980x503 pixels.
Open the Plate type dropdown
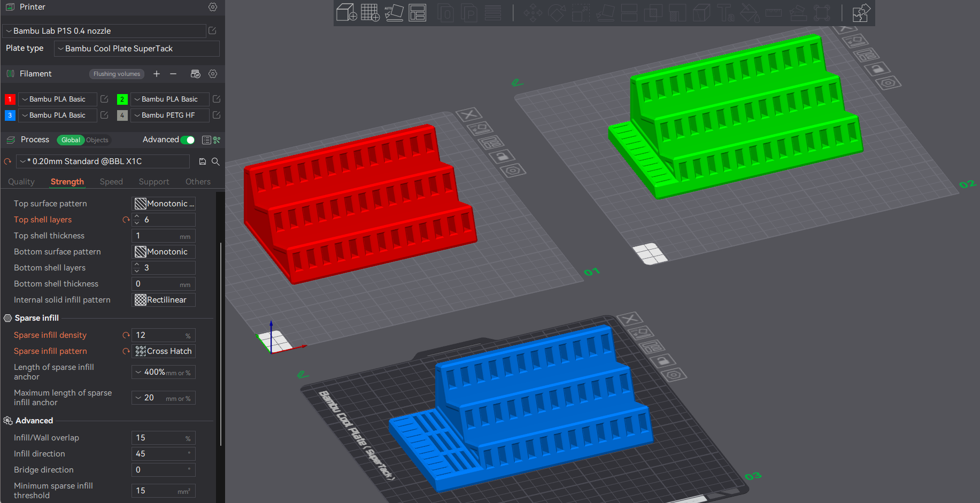137,49
